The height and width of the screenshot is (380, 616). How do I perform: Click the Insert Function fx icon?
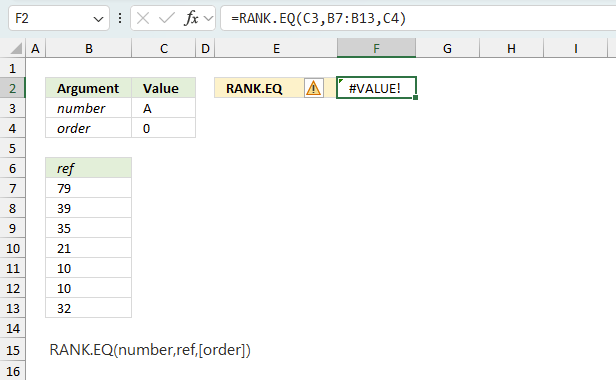tap(191, 18)
